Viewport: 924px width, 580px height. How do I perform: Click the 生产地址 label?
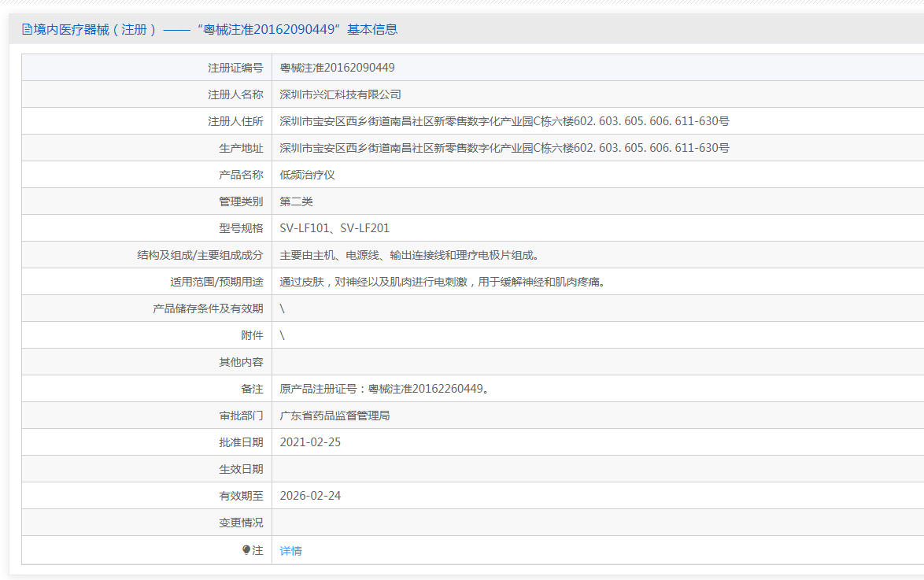pyautogui.click(x=241, y=148)
